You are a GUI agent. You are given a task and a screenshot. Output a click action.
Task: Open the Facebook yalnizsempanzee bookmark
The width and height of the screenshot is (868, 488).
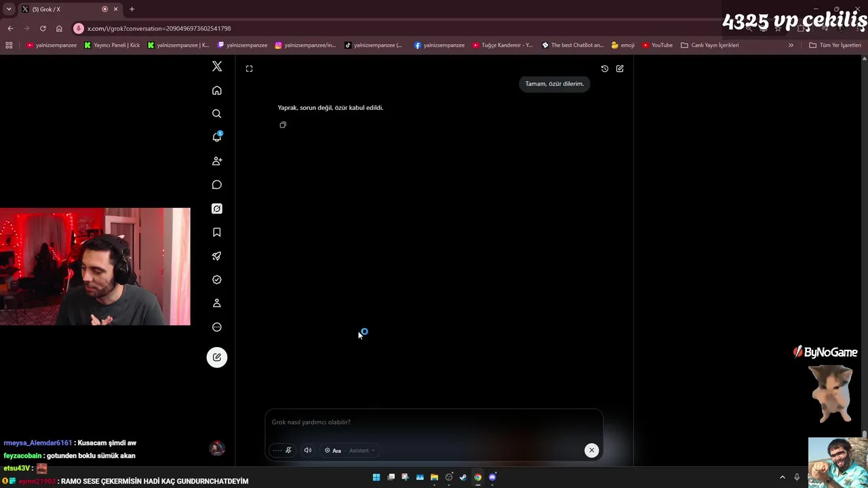tap(439, 45)
